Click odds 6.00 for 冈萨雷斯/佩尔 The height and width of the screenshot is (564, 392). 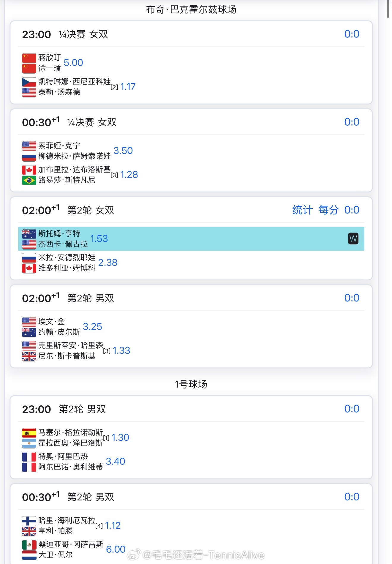pyautogui.click(x=116, y=549)
